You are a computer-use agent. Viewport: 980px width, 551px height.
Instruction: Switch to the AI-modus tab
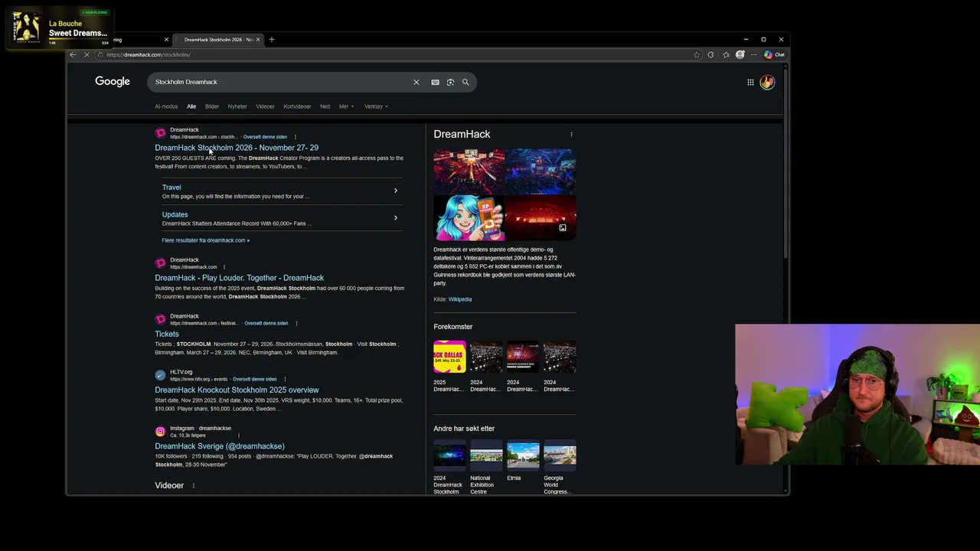click(166, 106)
